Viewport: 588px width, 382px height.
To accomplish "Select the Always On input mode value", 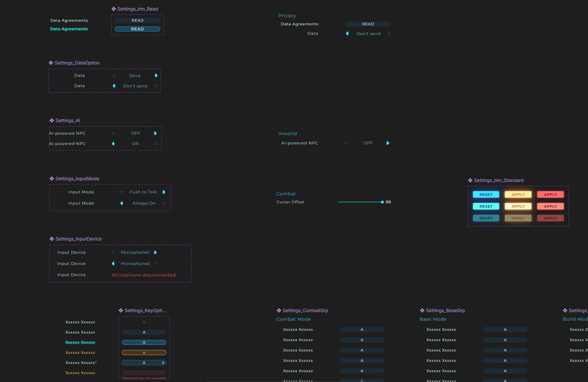I will pos(144,203).
